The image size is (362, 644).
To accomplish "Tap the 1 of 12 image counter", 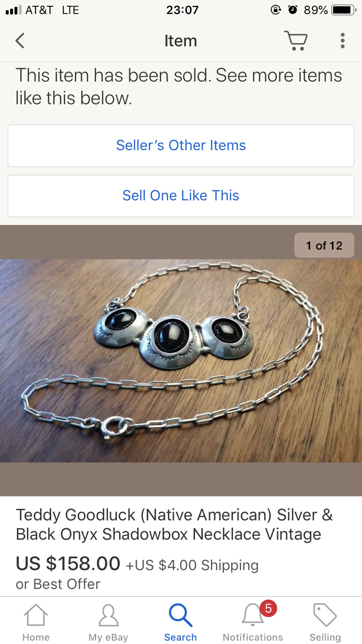I will (x=324, y=246).
